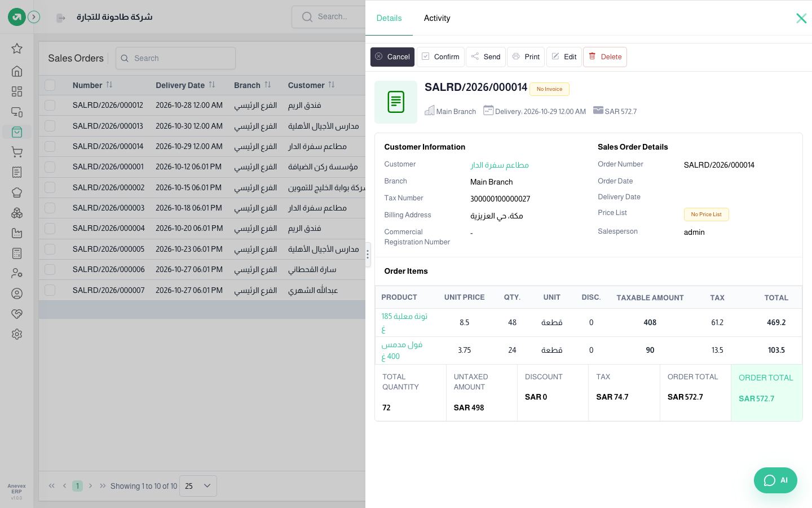Open the settings gear icon in sidebar
Viewport: 812px width, 508px height.
coord(17,334)
